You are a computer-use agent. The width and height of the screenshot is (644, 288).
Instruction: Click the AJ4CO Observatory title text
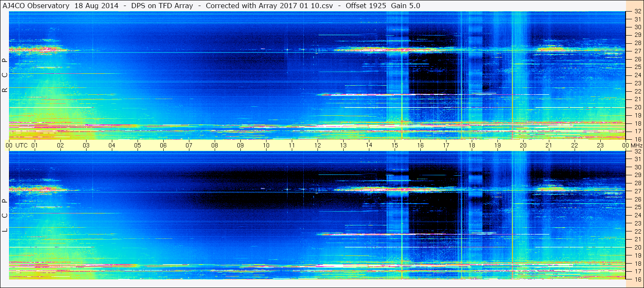coord(36,6)
